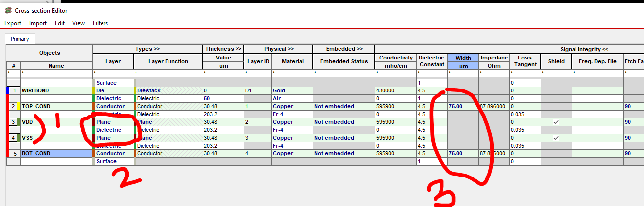The height and width of the screenshot is (207, 644).
Task: Click the 30.48 thickness cell for VSS
Action: pyautogui.click(x=223, y=138)
